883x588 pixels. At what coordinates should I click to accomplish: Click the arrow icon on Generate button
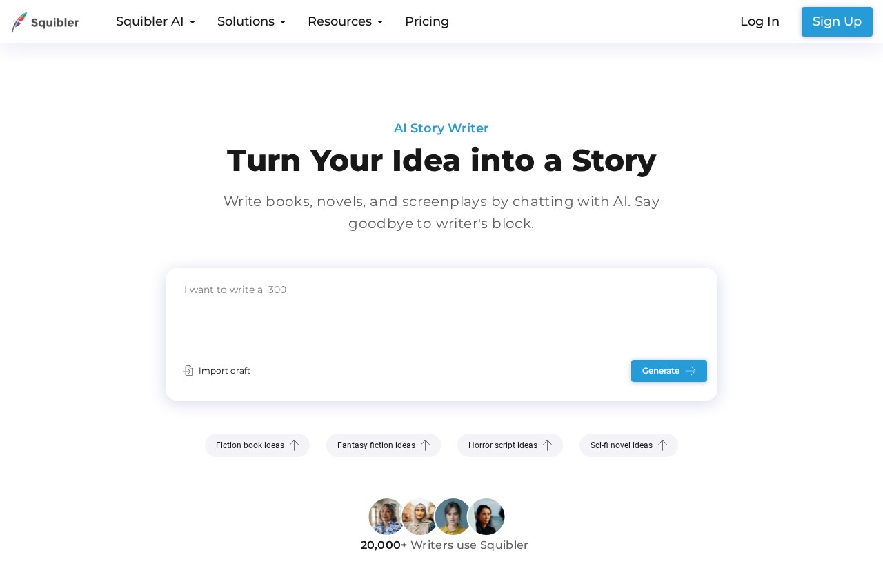click(x=691, y=371)
